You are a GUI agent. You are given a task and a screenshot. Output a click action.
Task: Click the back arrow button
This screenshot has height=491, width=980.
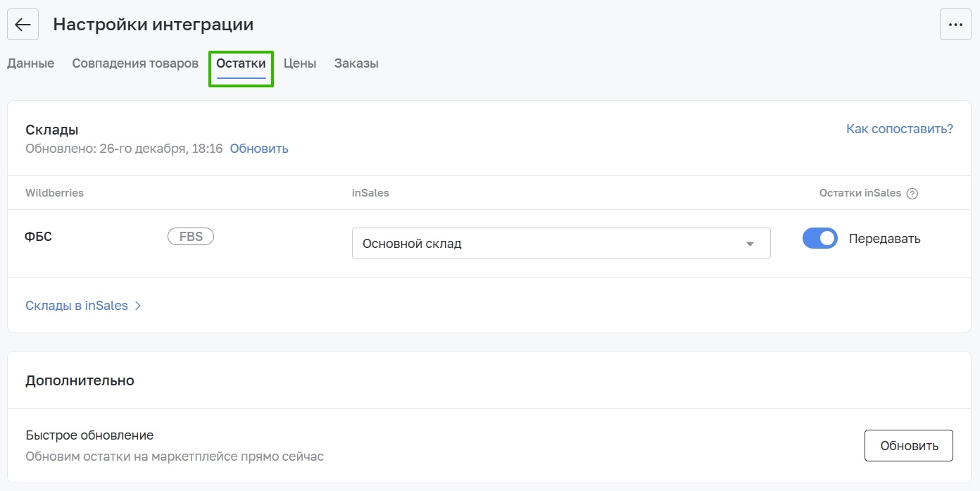pos(23,25)
